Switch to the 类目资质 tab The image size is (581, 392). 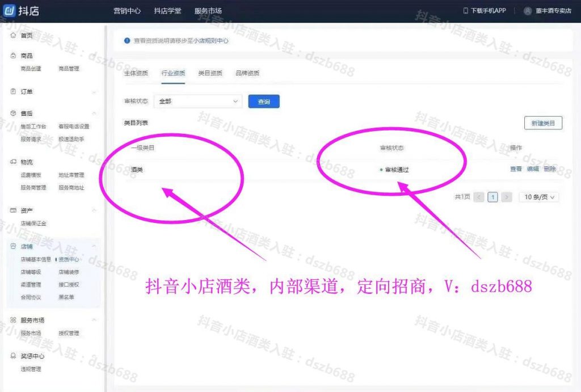click(x=210, y=73)
